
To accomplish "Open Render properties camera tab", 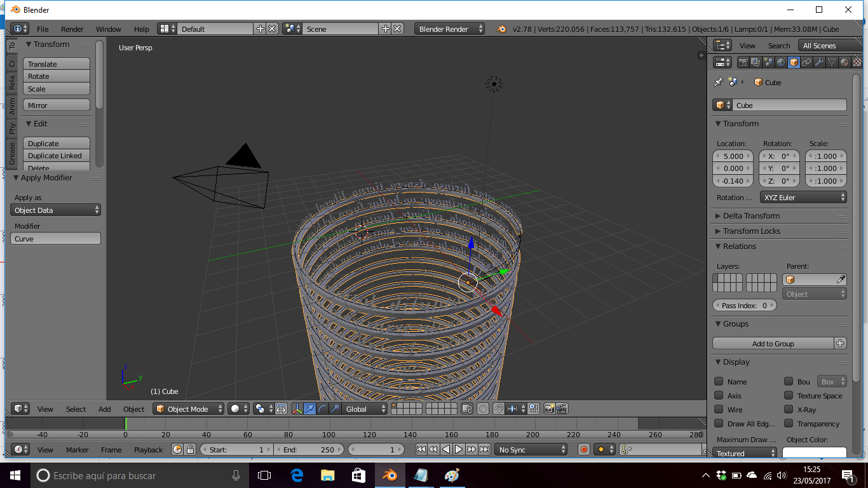I will pos(743,62).
